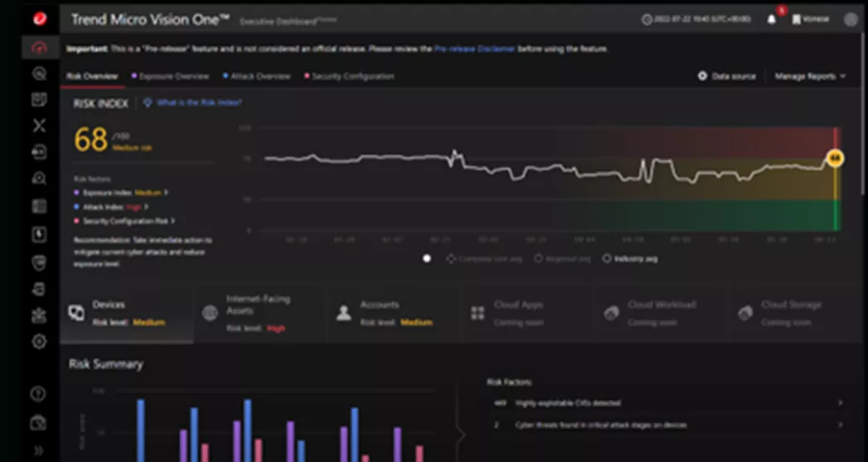
Task: Expand the Highly-exploitable CVEs detected row
Action: 664,403
